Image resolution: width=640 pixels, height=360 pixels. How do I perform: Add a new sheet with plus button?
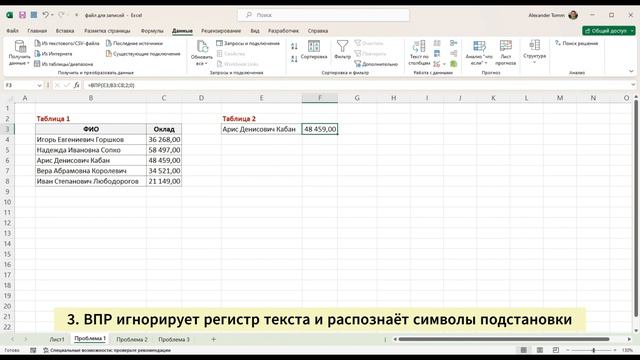(x=213, y=339)
